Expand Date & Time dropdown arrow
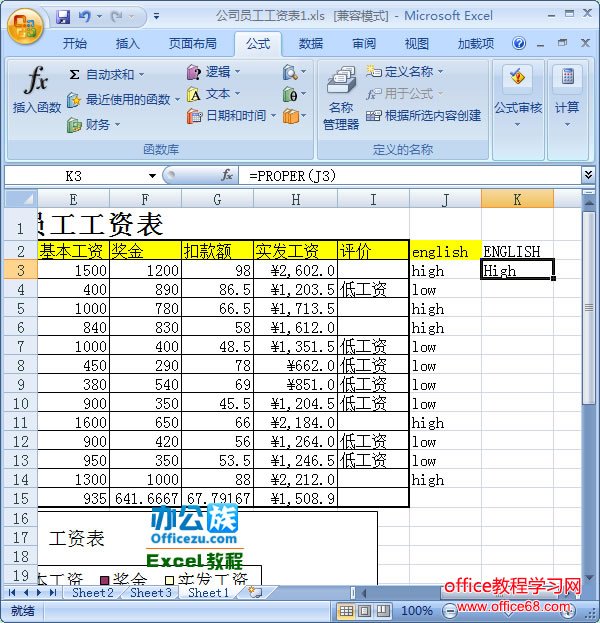The image size is (600, 623). [273, 116]
